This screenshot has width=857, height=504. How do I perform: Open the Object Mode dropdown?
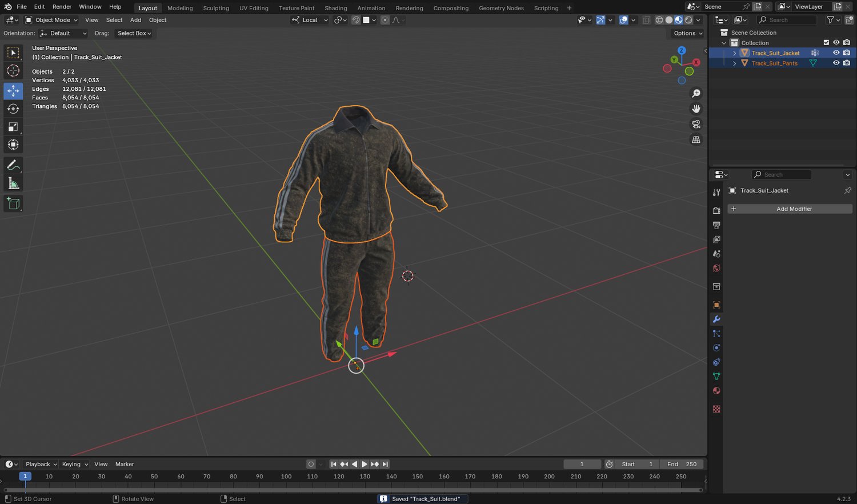51,20
